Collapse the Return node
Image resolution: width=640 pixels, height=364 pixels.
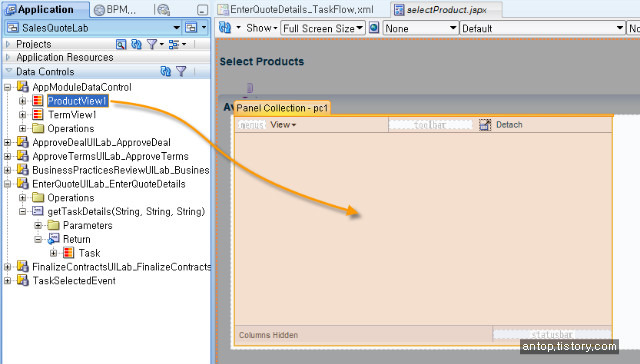click(38, 239)
